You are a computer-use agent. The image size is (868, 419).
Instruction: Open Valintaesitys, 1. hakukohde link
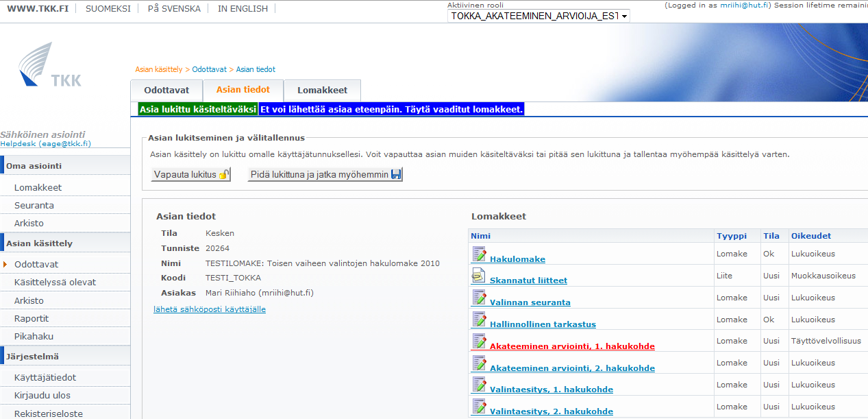tap(551, 390)
